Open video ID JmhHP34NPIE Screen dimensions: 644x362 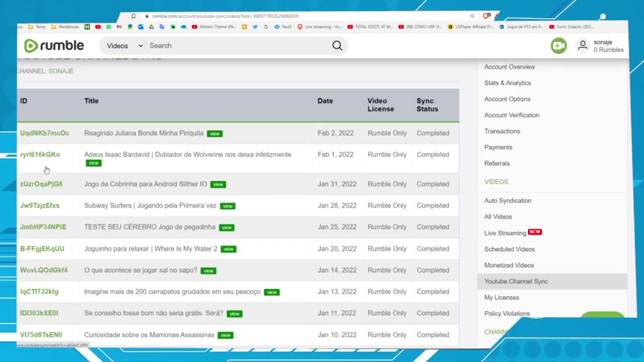pos(43,227)
